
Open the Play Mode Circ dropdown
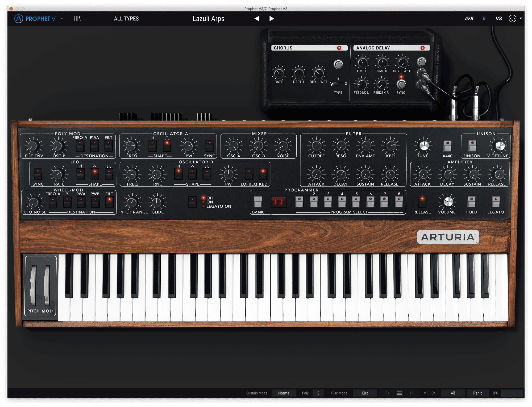pyautogui.click(x=365, y=393)
